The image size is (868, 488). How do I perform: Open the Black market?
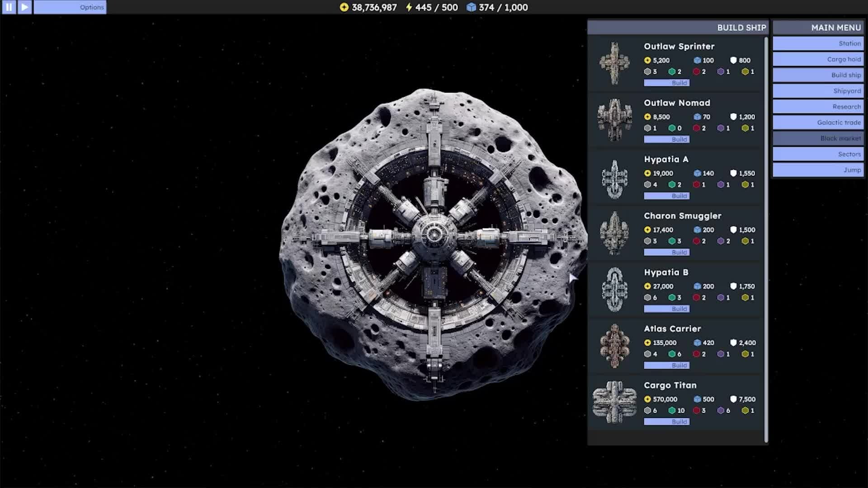click(818, 138)
